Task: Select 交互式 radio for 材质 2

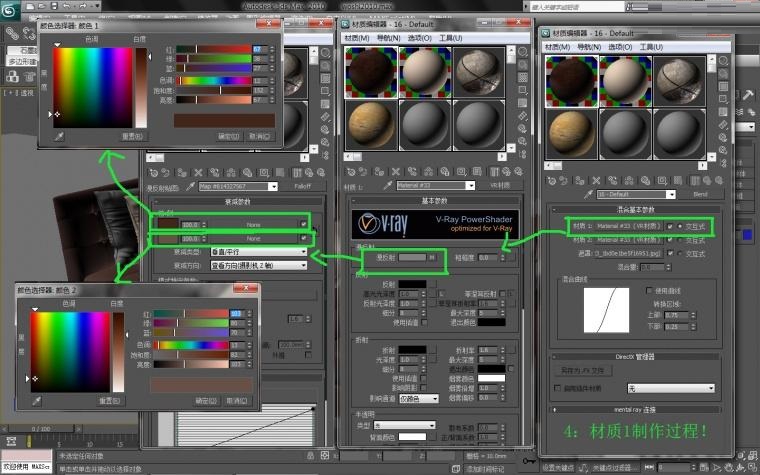Action: click(x=680, y=240)
